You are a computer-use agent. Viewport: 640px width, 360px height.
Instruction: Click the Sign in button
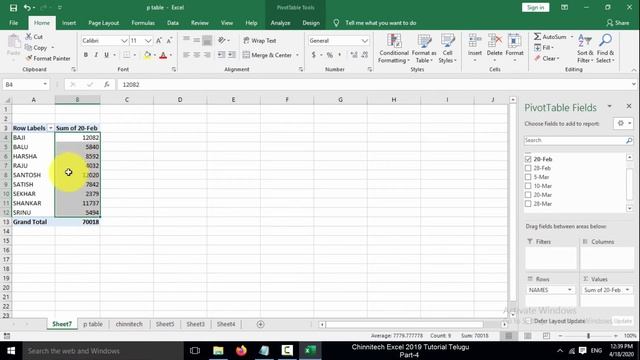(x=536, y=7)
